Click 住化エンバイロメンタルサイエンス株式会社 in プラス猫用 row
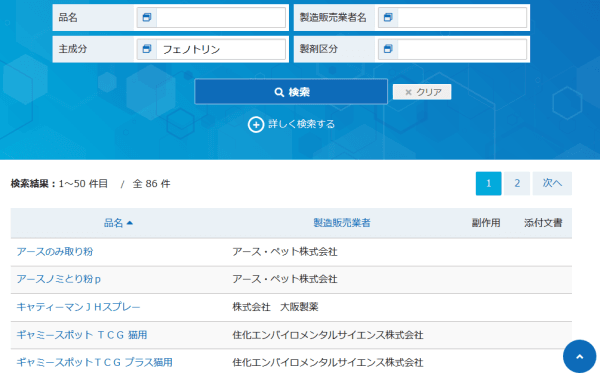The width and height of the screenshot is (600, 376). tap(328, 362)
